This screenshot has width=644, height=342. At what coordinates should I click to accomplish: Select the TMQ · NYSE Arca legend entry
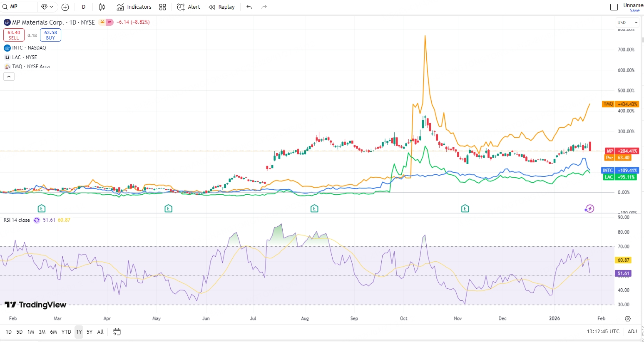[31, 67]
